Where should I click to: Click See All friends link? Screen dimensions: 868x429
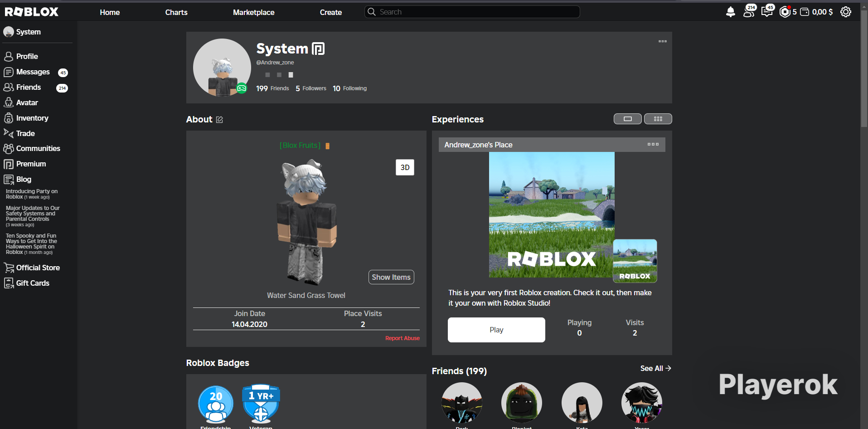(x=655, y=368)
